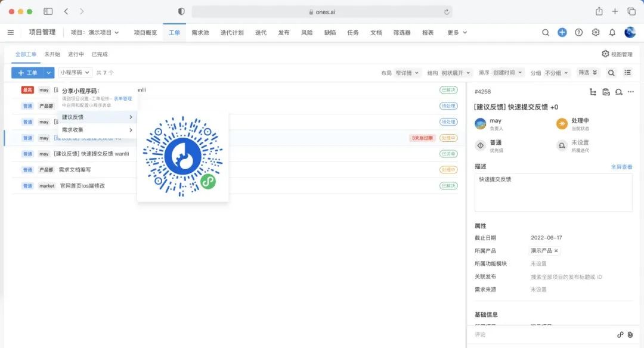The width and height of the screenshot is (644, 348).
Task: Open the 项目: 演示项目 project selector
Action: [95, 32]
